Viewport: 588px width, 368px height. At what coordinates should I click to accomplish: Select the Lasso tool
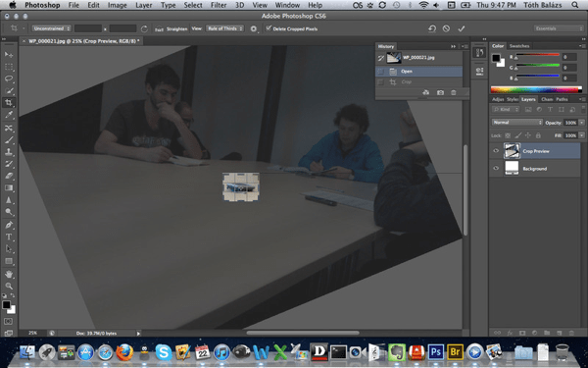tap(9, 79)
